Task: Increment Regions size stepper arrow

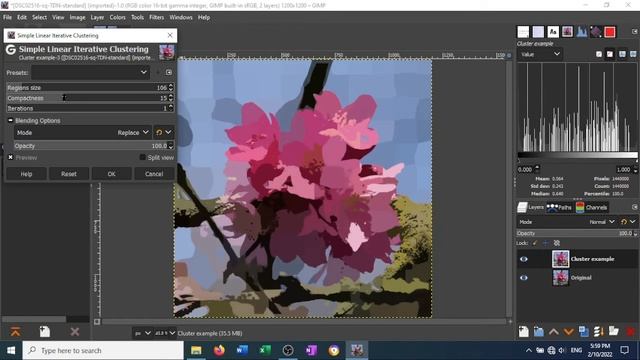Action: [x=171, y=85]
